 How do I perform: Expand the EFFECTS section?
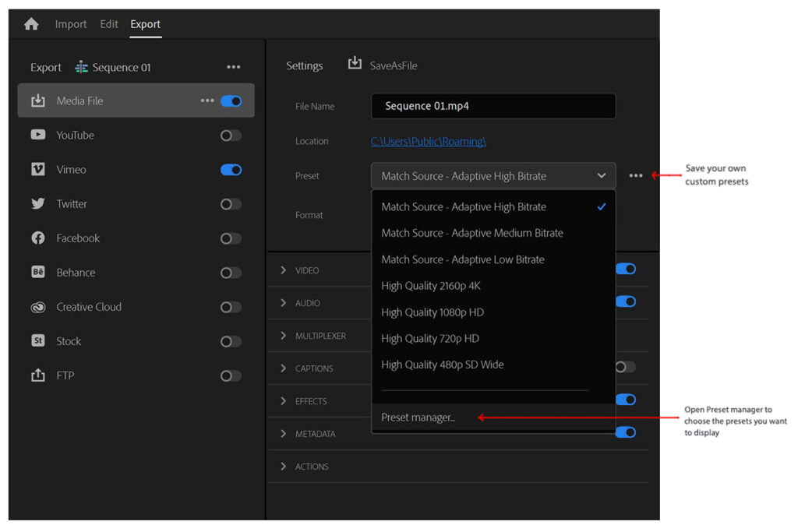click(284, 401)
